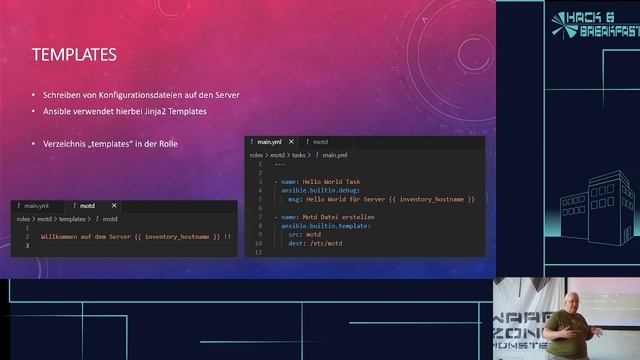Click the bullet 'Ansible verwendet hierbei Jinja2 Templates'
640x360 pixels.
click(125, 111)
